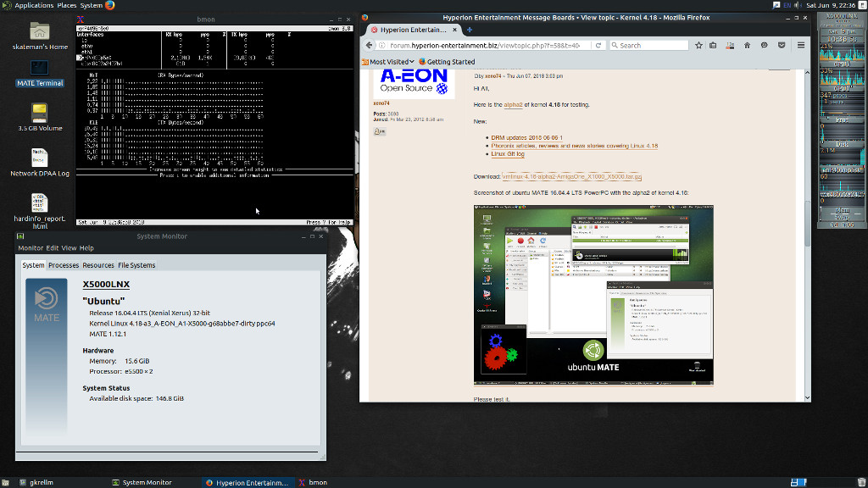The width and height of the screenshot is (868, 488).
Task: Open the Applications menu
Action: tap(34, 5)
